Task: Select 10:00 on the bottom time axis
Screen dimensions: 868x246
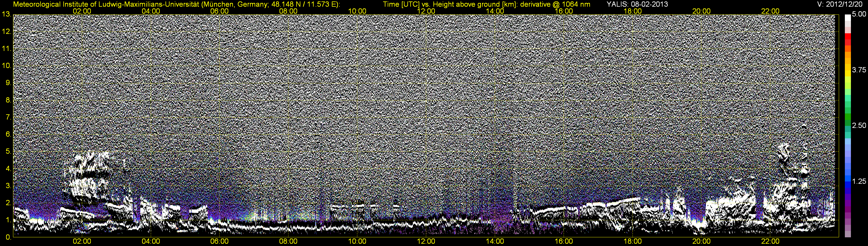Action: coord(357,242)
